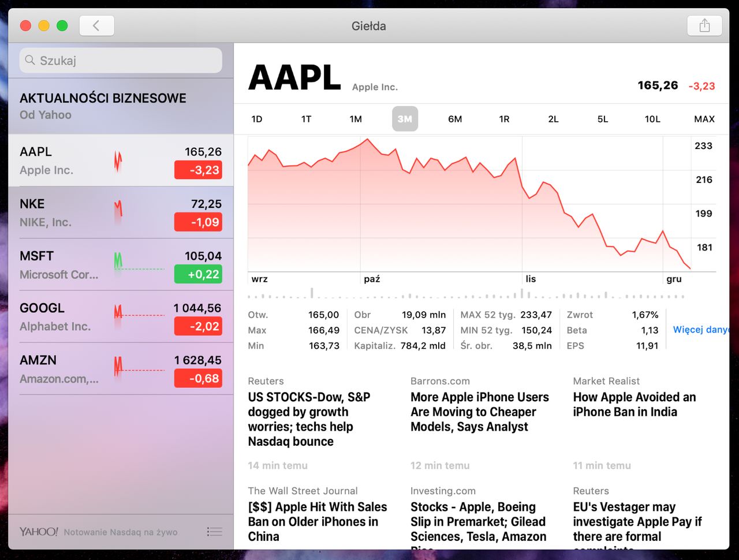Open the watchlist edit list icon
The height and width of the screenshot is (560, 739).
coord(214,532)
